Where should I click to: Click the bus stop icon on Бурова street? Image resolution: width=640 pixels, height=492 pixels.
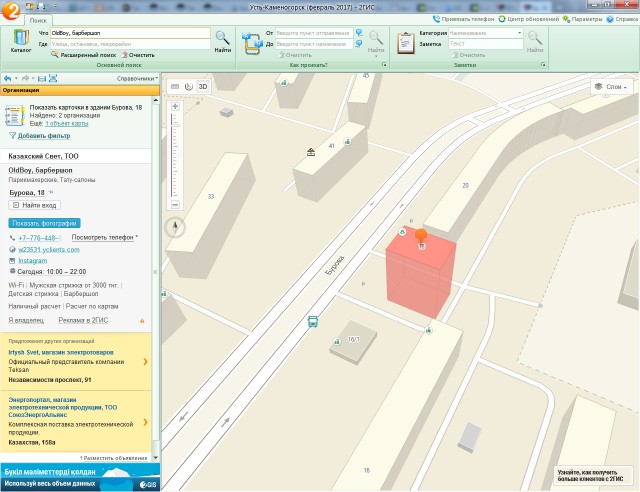[313, 322]
